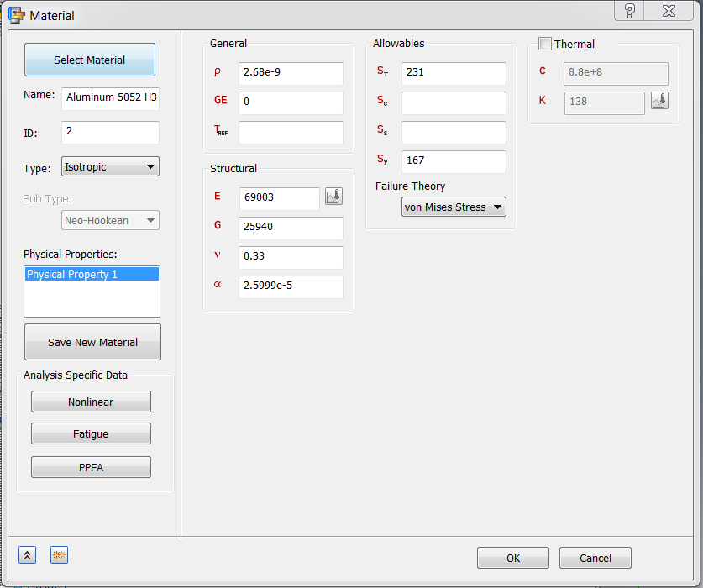Click the Select Material button
This screenshot has width=703, height=588.
coord(89,59)
